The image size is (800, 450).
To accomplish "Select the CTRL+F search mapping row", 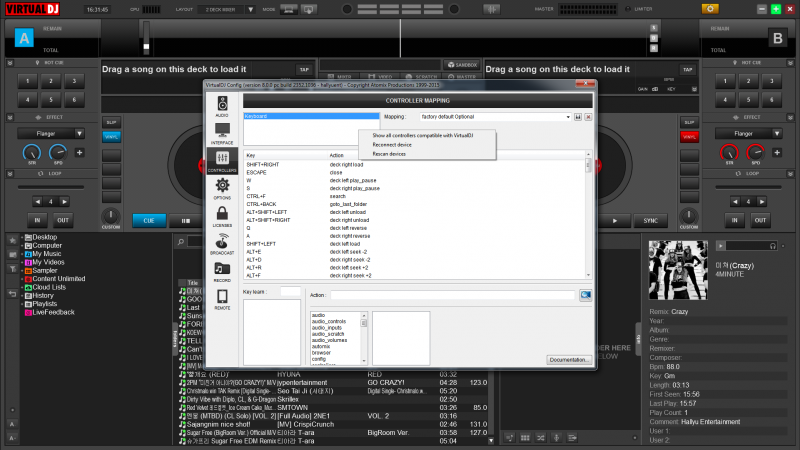I will point(414,196).
